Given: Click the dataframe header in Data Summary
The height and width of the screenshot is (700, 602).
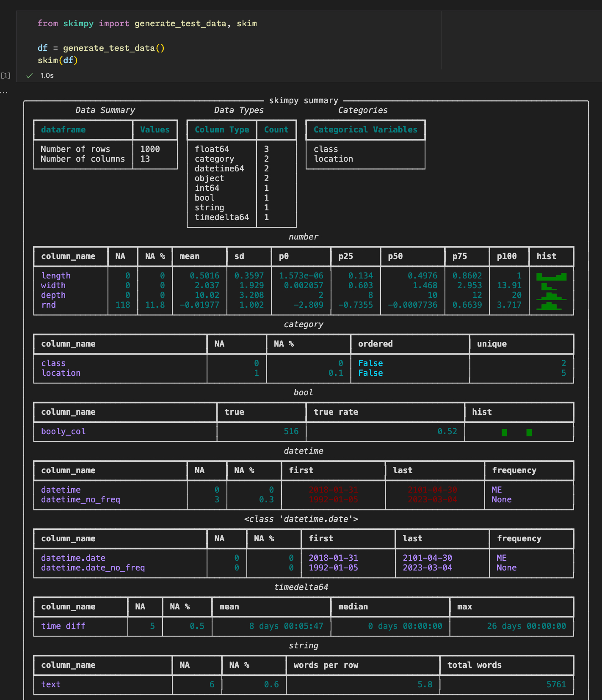Looking at the screenshot, I should tap(63, 130).
